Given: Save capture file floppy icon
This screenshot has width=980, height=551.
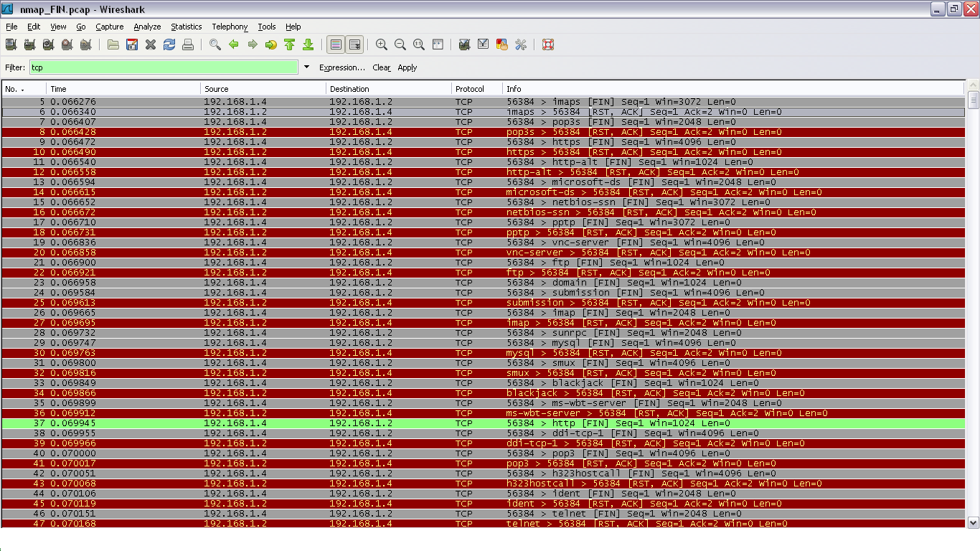Looking at the screenshot, I should 132,44.
